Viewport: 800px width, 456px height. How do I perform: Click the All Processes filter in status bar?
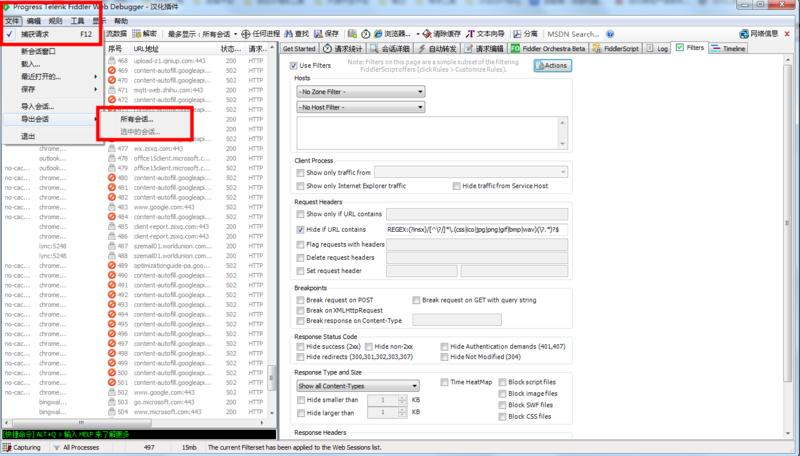coord(77,447)
